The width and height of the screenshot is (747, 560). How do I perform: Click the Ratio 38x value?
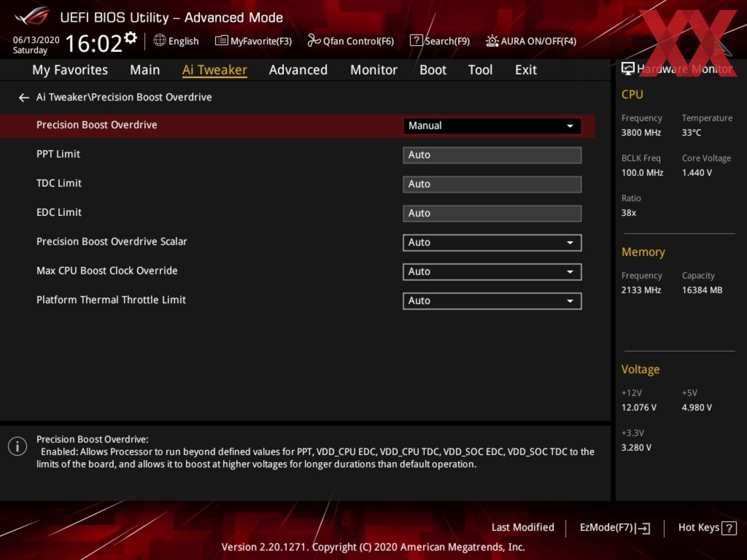tap(628, 213)
